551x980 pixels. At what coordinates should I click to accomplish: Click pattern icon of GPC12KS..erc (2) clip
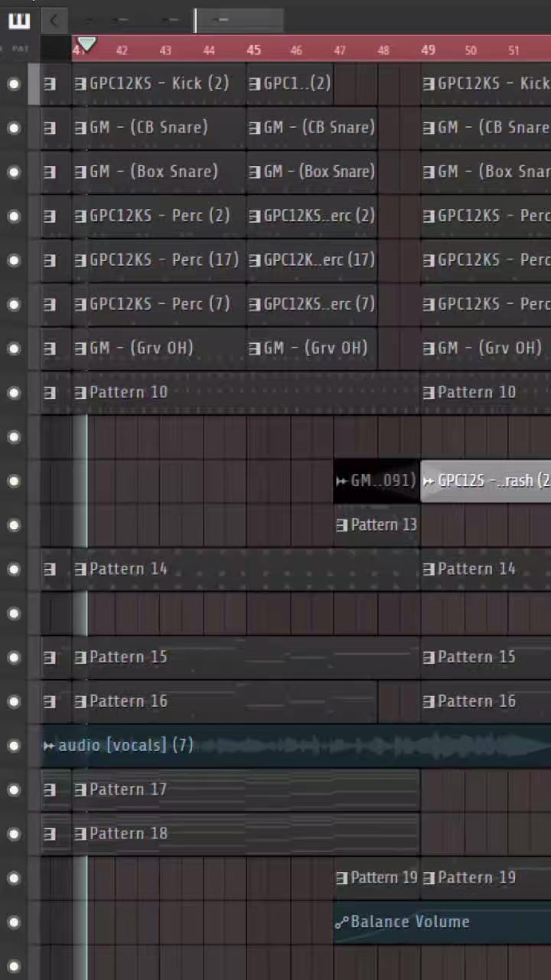click(x=255, y=216)
